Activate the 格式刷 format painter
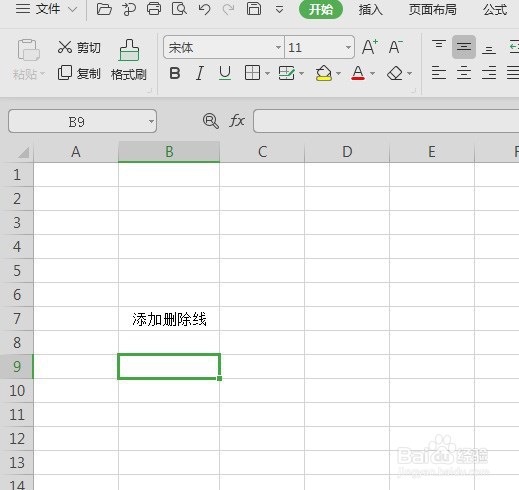The width and height of the screenshot is (519, 490). tap(129, 60)
